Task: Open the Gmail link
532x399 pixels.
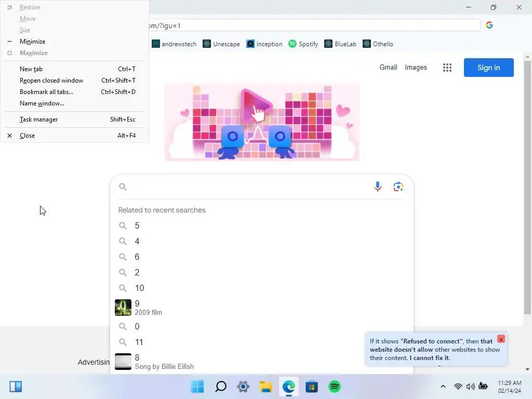Action: (388, 67)
